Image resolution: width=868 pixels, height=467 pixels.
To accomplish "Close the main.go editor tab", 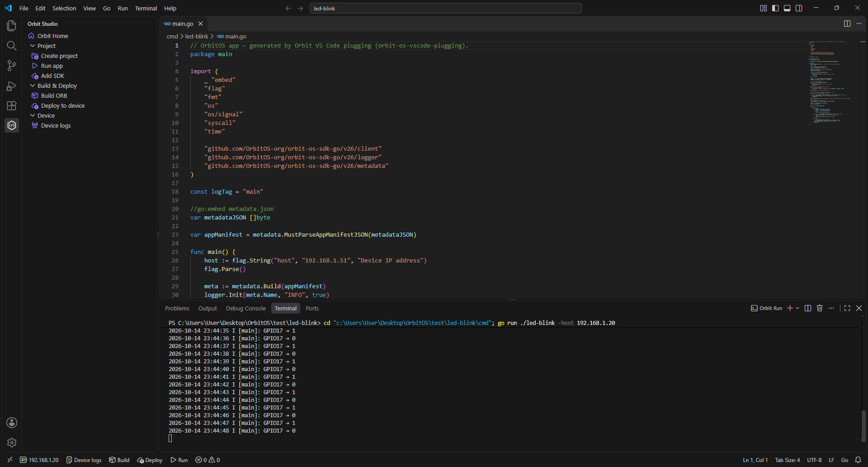I will [x=200, y=24].
